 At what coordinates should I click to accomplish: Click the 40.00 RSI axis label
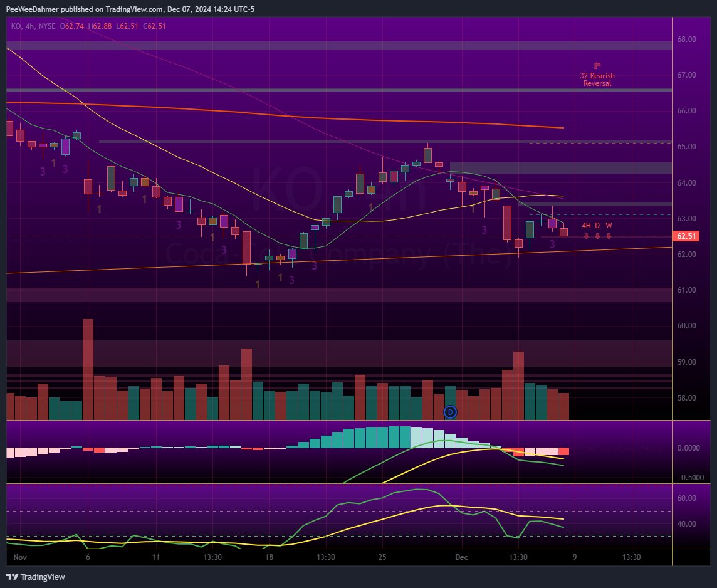(686, 524)
